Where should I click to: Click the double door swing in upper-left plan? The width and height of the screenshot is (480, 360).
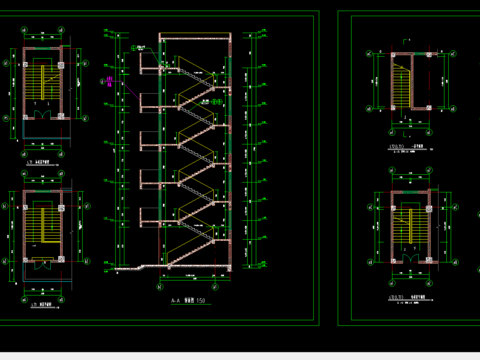[x=42, y=114]
